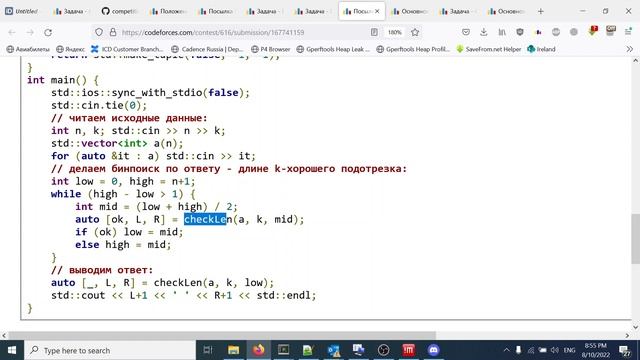Reload the Codeforces submission page
The width and height of the screenshot is (640, 360).
[48, 32]
